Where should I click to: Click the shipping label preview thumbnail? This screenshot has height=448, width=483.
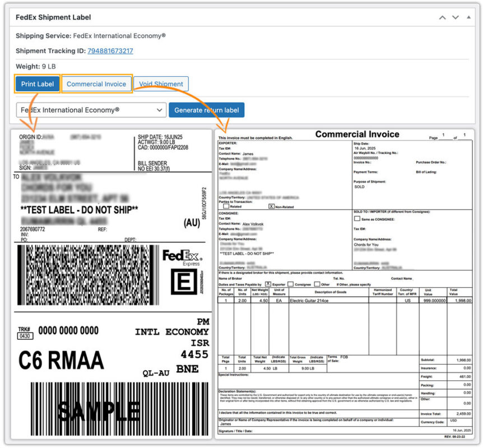(112, 284)
